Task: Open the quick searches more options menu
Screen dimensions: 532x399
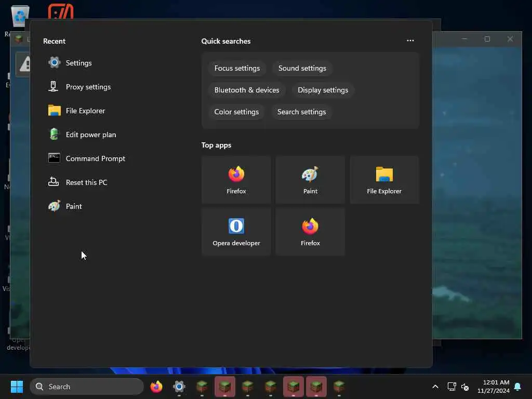Action: pyautogui.click(x=410, y=41)
